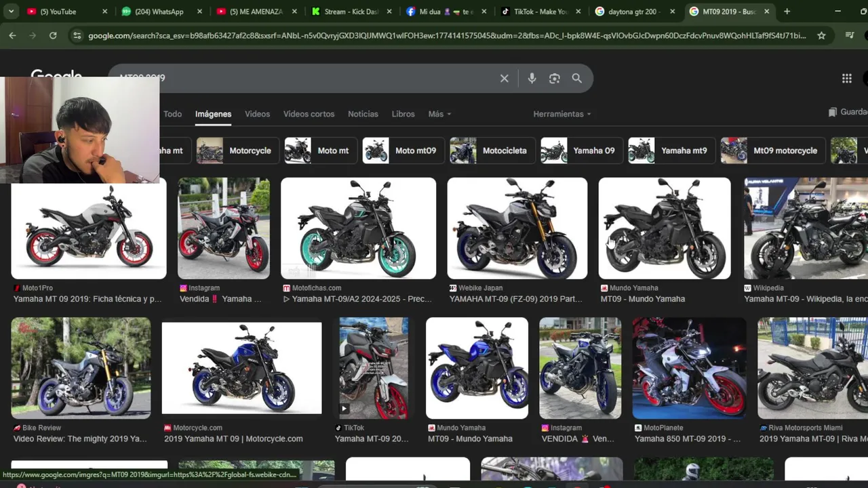Apply the Moto mt09 suggestion chip
The image size is (868, 488).
coord(402,150)
